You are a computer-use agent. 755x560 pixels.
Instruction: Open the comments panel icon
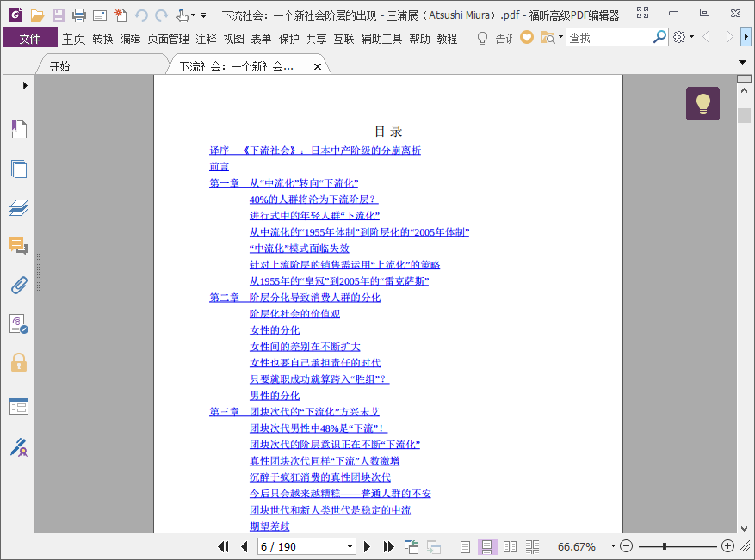click(x=19, y=246)
